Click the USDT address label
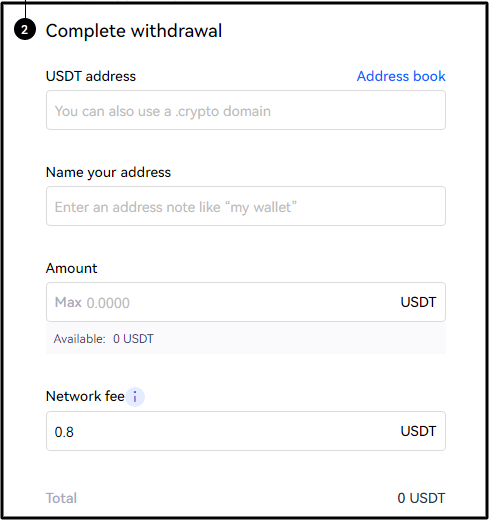Screen dimensions: 490x521 91,76
